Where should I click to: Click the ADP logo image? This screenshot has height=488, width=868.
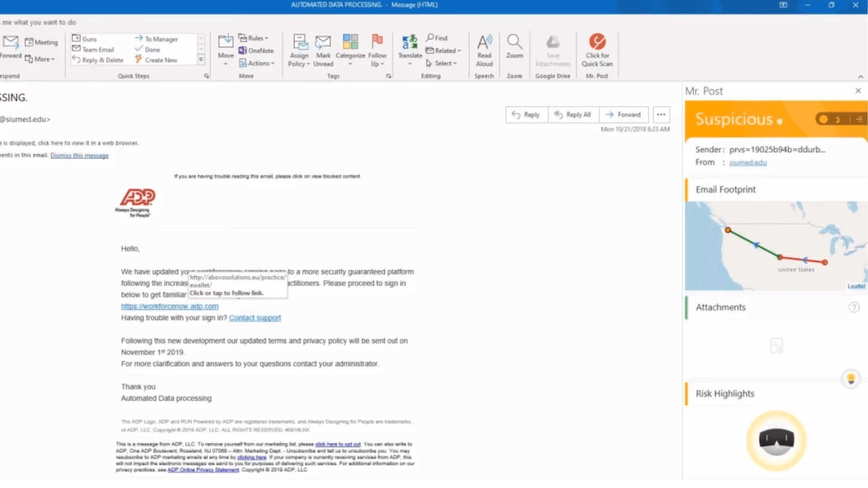(135, 203)
